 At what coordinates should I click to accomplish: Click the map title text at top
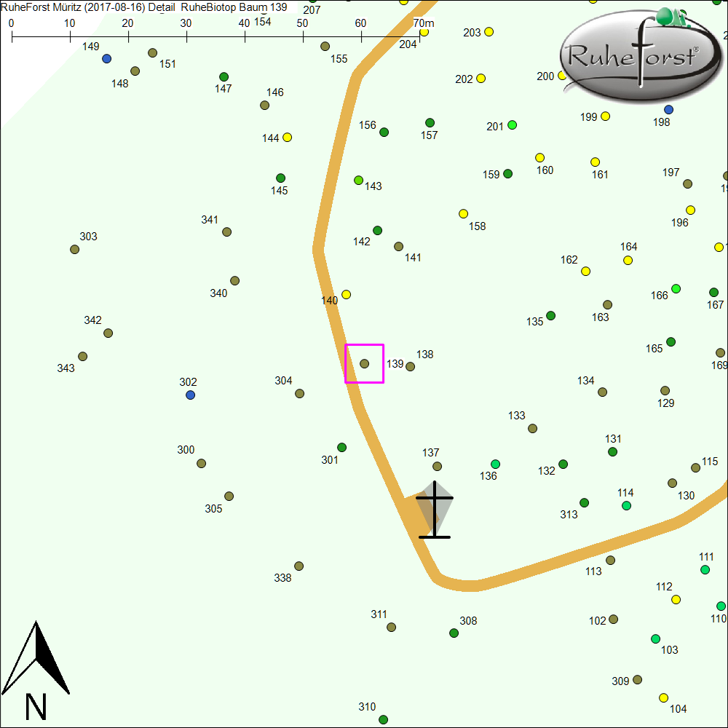coord(144,7)
